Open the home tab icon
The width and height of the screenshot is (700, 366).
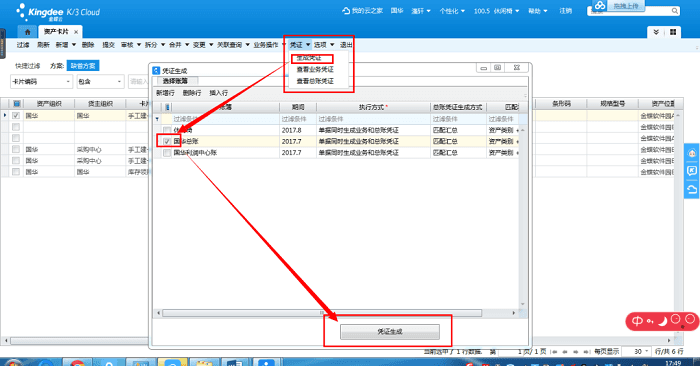click(x=28, y=32)
